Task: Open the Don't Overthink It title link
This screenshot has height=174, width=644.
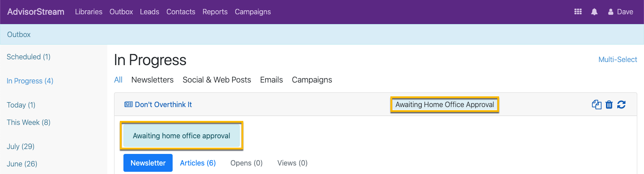Action: (163, 105)
